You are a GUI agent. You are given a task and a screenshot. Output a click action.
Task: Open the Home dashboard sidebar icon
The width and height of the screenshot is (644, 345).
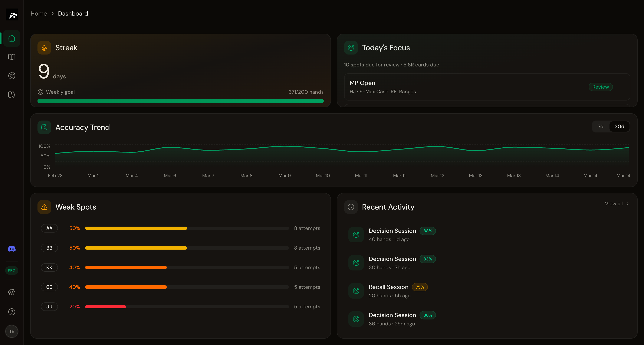12,39
